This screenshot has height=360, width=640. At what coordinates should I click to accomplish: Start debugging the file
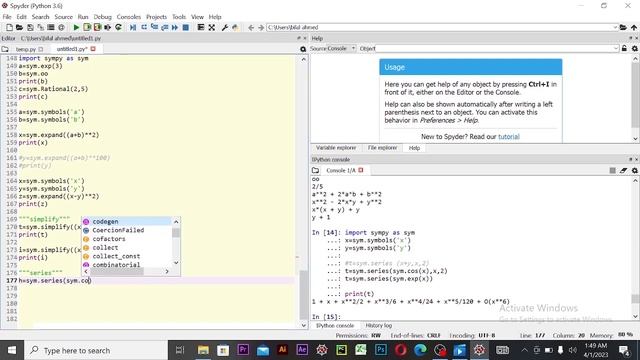(133, 27)
